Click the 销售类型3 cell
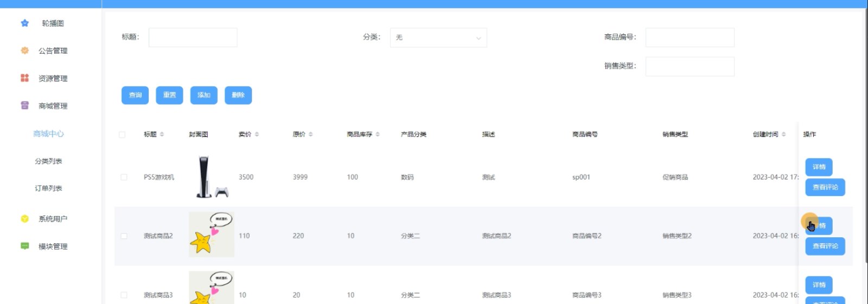 676,295
